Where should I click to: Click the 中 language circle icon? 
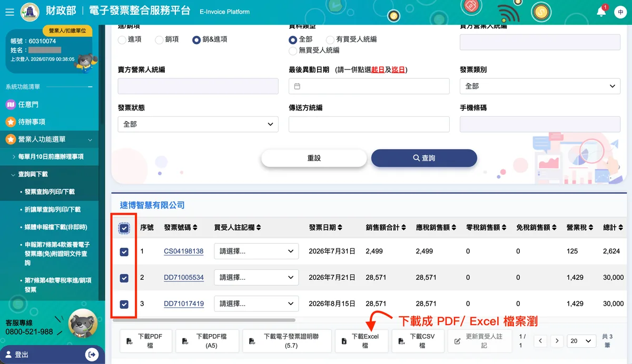[x=620, y=12]
